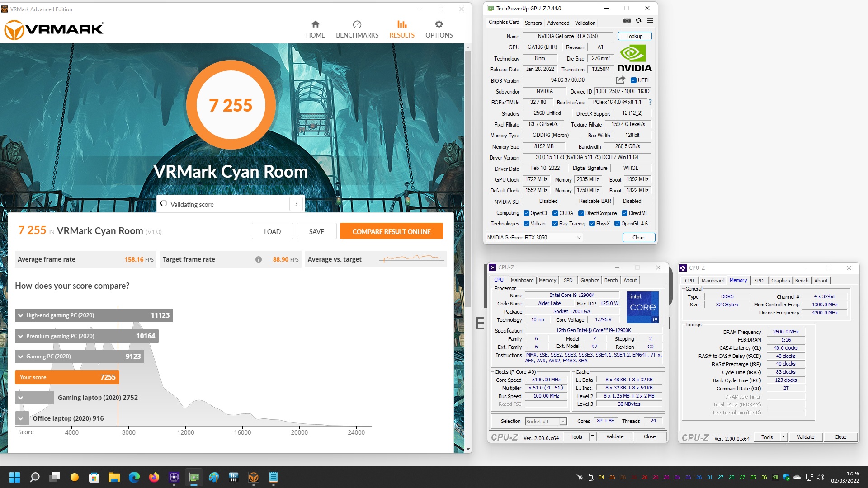Click the GPU Name field showing NVIDIA GeForce RTX 3050
868x488 pixels.
567,36
